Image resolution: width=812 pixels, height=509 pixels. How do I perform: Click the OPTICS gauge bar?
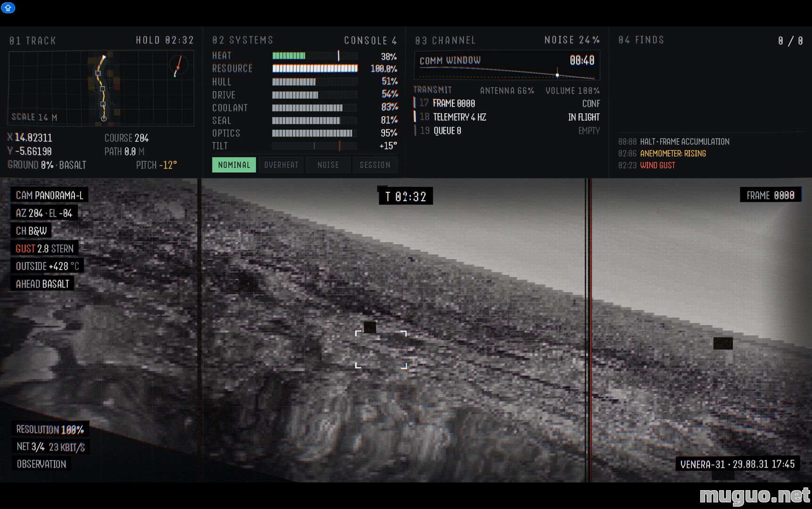click(x=315, y=133)
